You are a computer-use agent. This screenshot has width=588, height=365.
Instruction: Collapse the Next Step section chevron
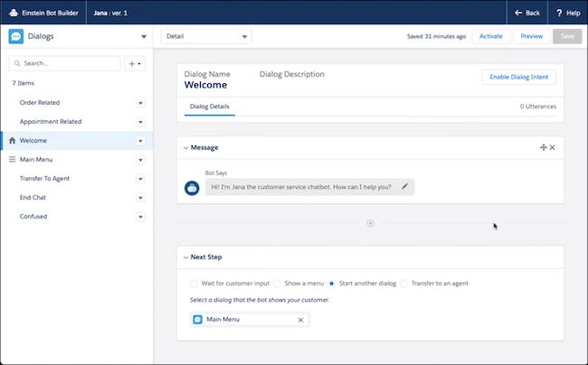(185, 257)
